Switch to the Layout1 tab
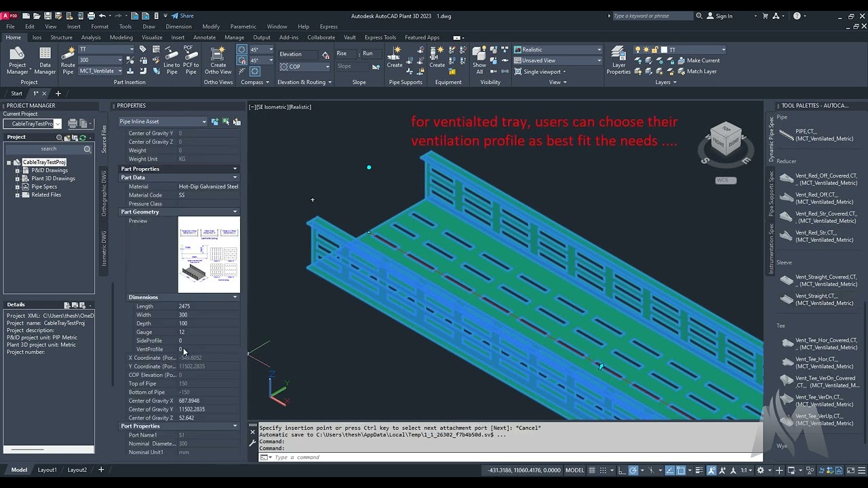 tap(47, 470)
